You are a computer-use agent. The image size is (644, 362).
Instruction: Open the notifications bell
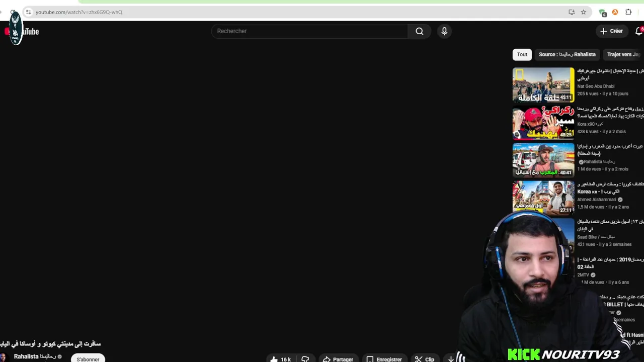639,31
